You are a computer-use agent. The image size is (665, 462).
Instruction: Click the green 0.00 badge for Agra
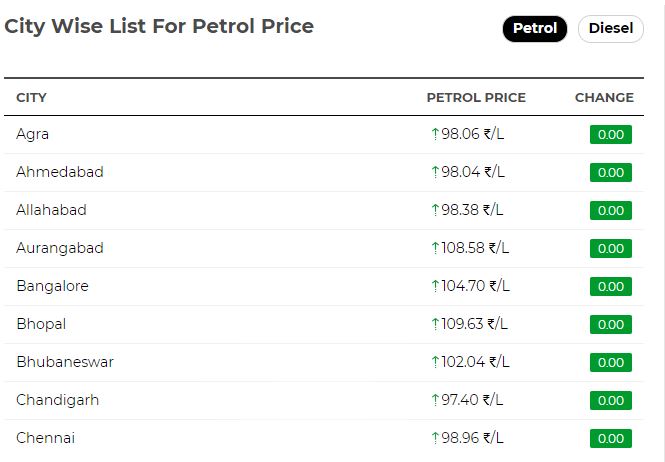611,134
